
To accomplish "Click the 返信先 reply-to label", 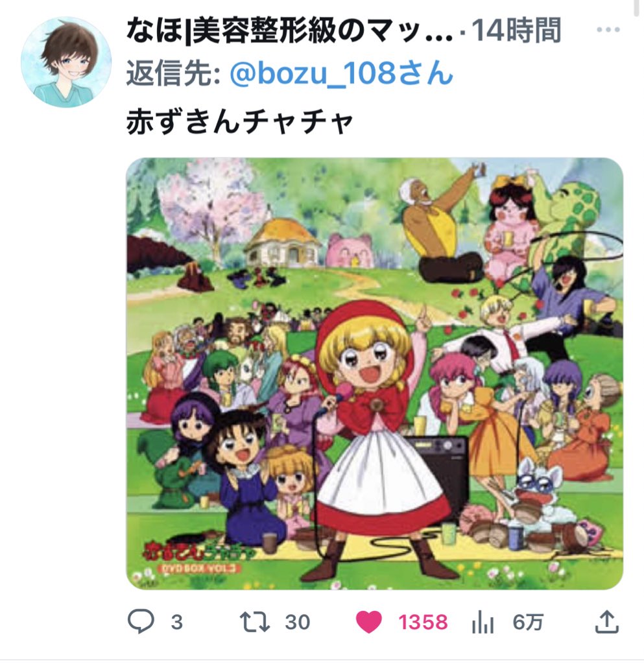I will tap(174, 74).
